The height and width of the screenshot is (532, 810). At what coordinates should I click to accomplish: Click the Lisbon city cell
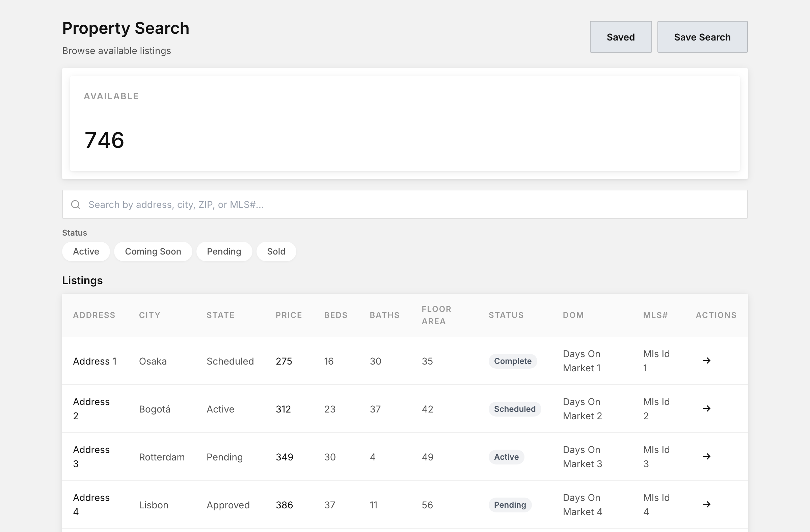[x=154, y=505]
